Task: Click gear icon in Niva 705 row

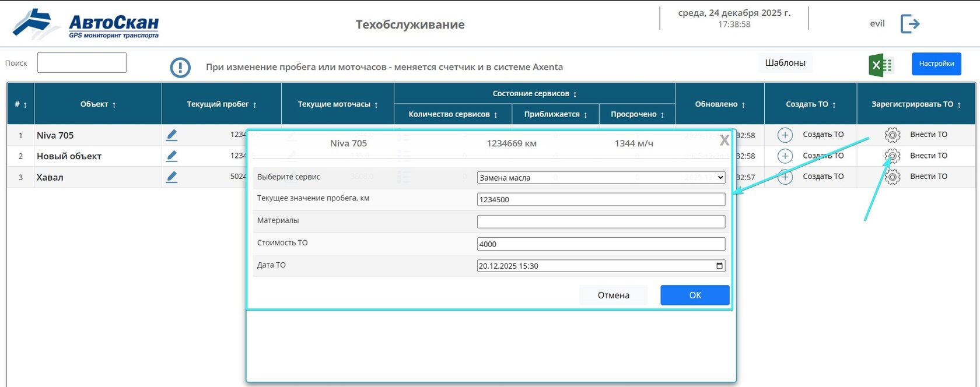Action: click(892, 135)
